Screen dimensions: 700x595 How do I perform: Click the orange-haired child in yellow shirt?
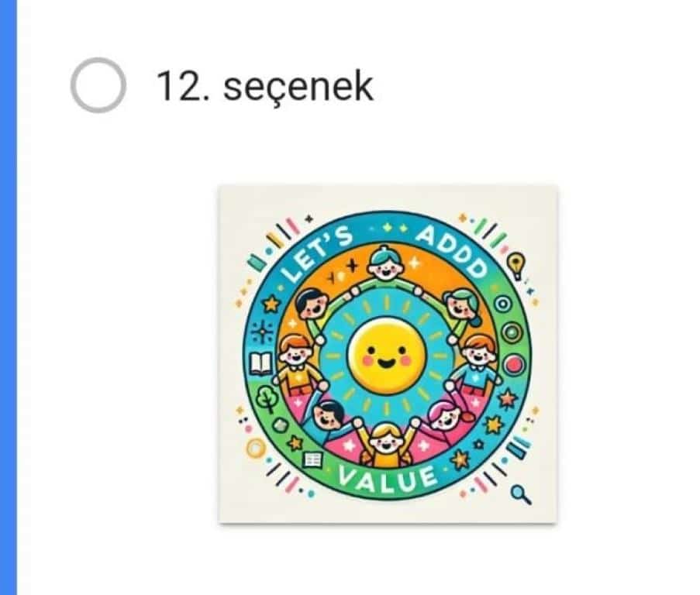(298, 363)
